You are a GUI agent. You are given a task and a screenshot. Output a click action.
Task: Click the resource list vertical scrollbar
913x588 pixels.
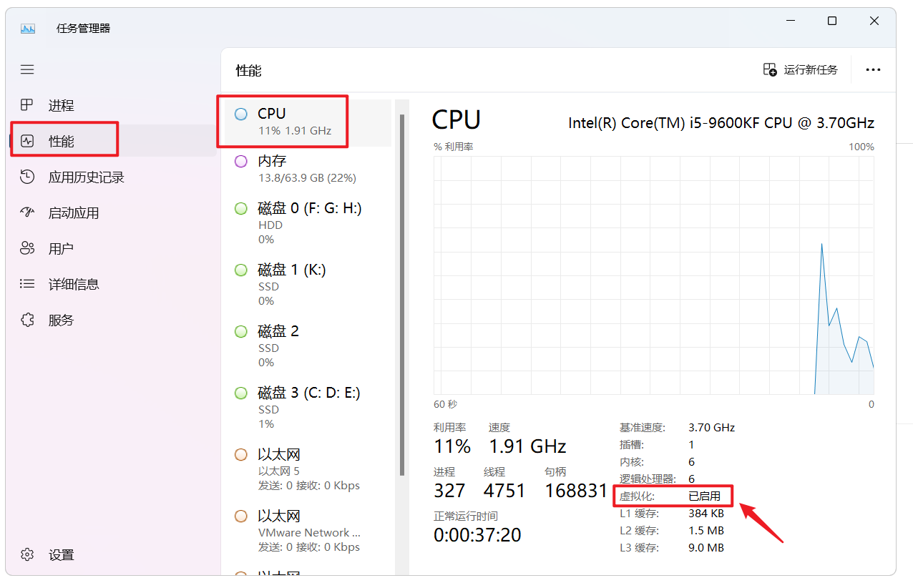coord(402,295)
